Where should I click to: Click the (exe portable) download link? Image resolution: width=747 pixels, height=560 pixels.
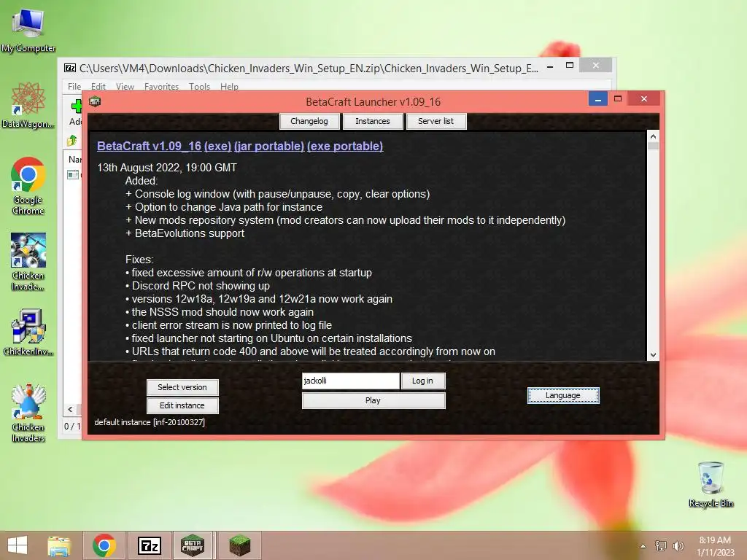[x=345, y=146]
